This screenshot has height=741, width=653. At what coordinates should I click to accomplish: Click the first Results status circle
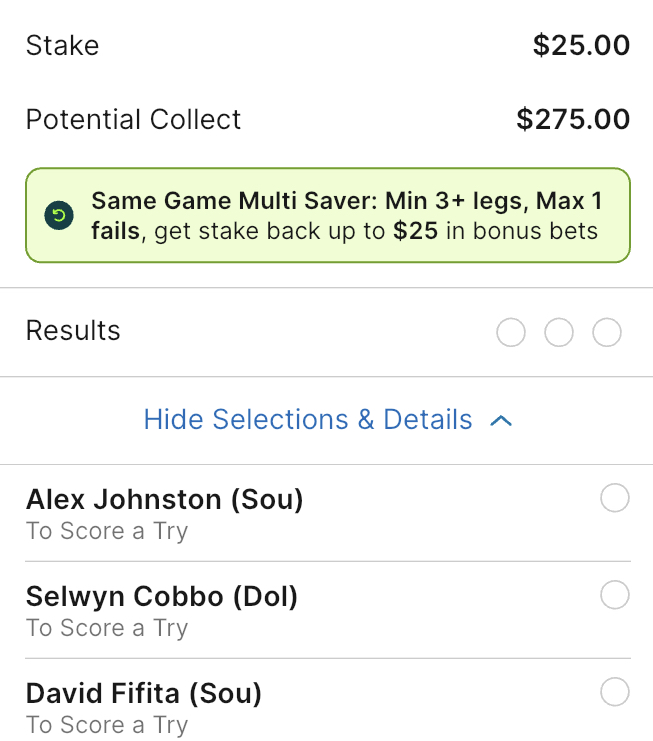(x=511, y=333)
